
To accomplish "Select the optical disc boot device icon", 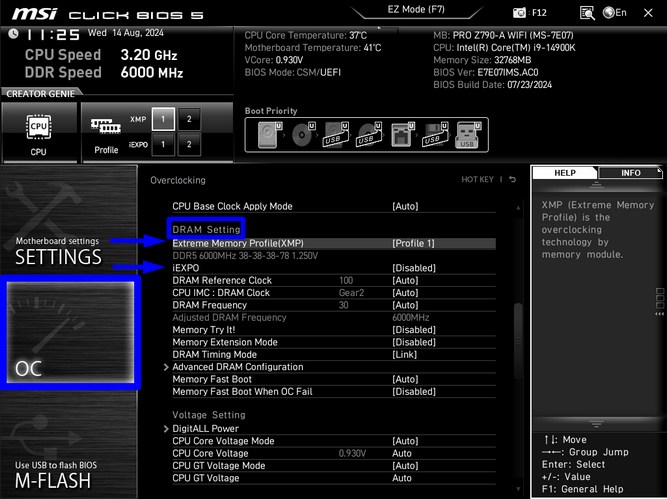I will click(303, 135).
